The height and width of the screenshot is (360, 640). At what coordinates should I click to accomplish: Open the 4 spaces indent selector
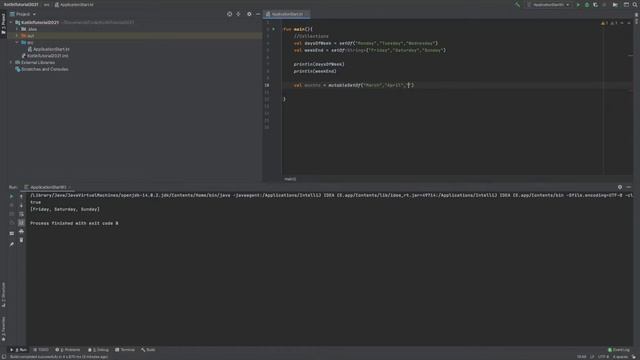point(620,357)
